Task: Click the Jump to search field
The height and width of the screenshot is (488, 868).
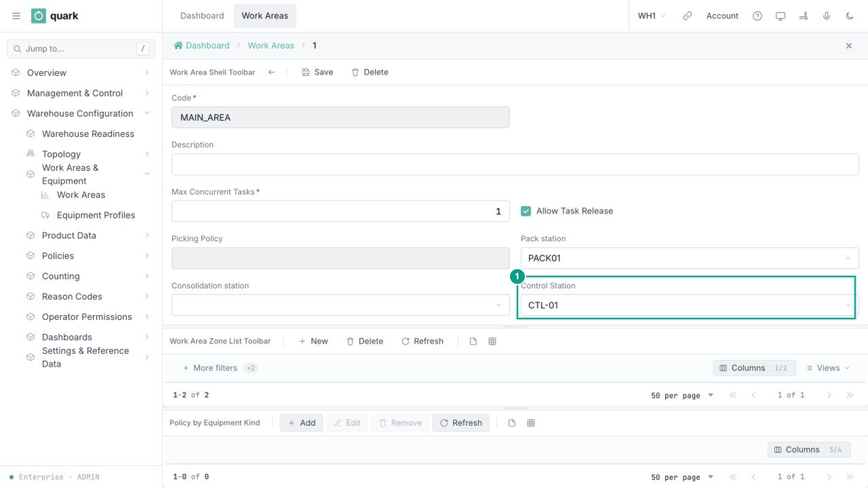Action: pyautogui.click(x=81, y=49)
